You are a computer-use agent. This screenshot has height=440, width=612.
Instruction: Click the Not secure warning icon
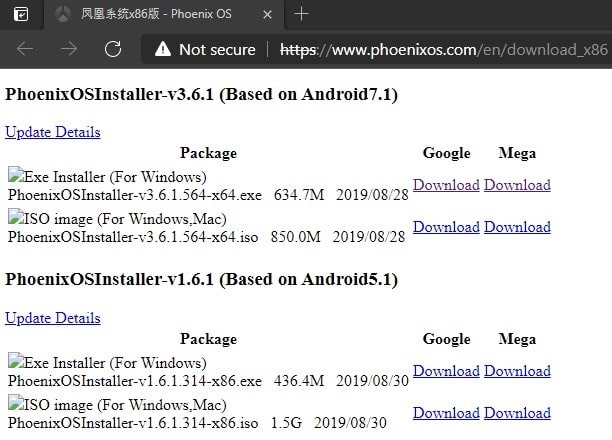(x=163, y=49)
